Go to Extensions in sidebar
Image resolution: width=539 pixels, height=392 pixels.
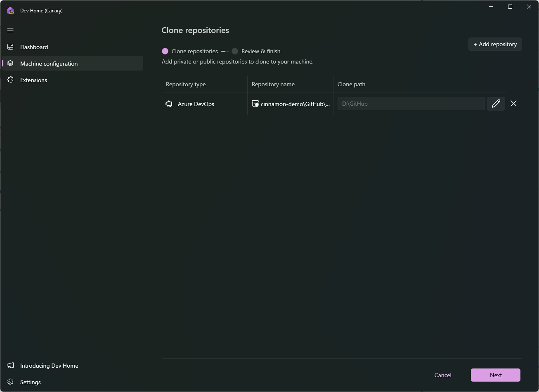click(x=33, y=80)
